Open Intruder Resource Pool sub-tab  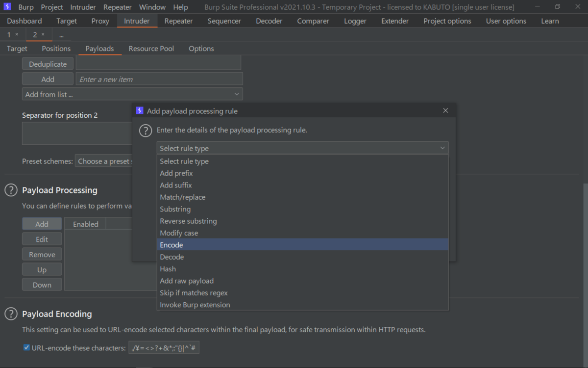pyautogui.click(x=151, y=49)
